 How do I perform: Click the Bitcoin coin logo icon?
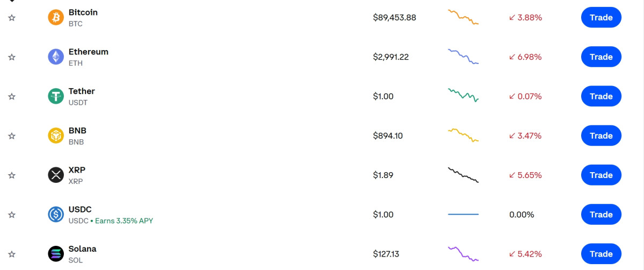coord(56,18)
